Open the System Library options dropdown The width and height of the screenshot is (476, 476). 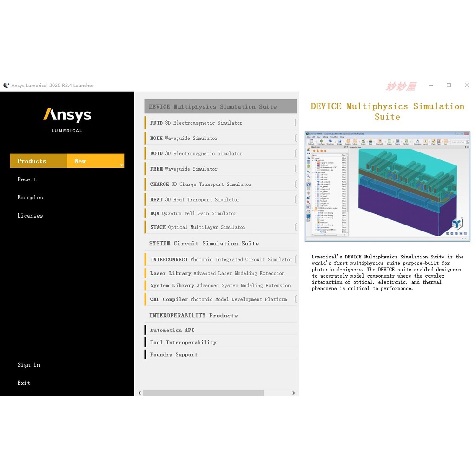[296, 285]
